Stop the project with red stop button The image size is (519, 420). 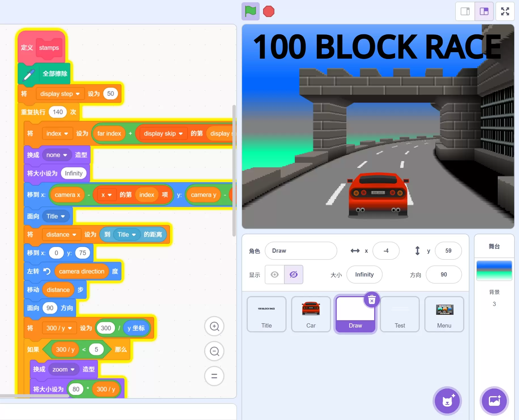point(269,11)
